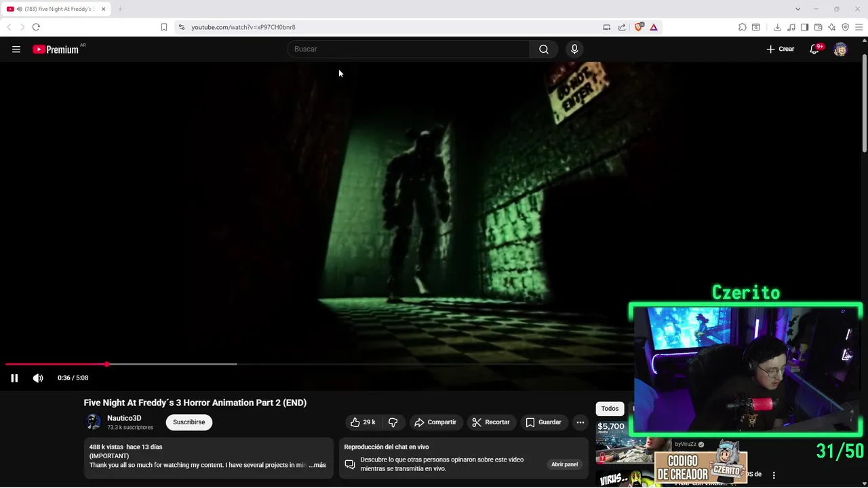868x488 pixels.
Task: Click the 73.3 k suscriptores text
Action: coord(130,428)
